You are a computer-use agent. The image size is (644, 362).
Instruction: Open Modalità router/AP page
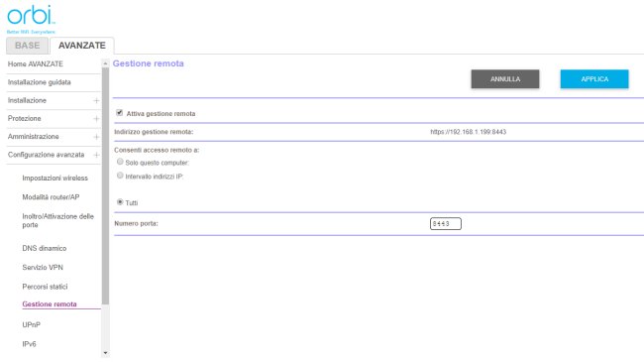point(51,197)
